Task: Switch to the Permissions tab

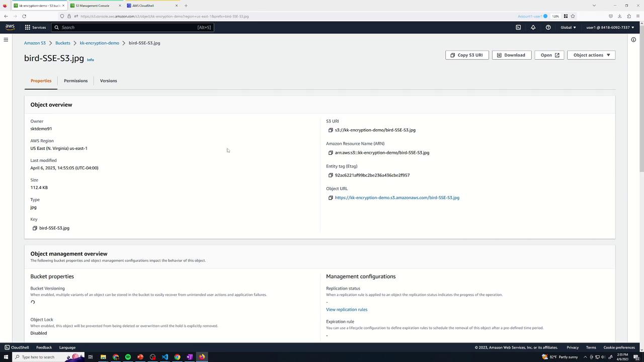Action: (x=75, y=81)
